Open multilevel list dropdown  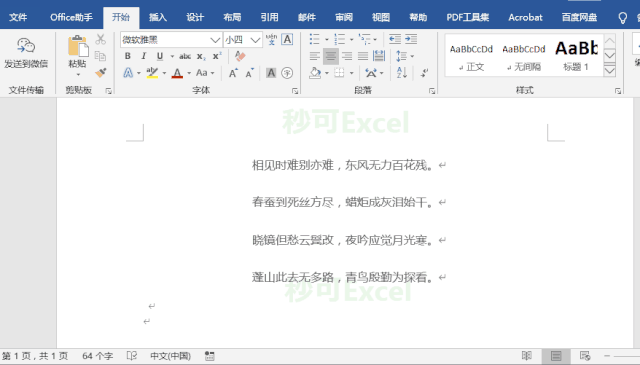(x=375, y=40)
